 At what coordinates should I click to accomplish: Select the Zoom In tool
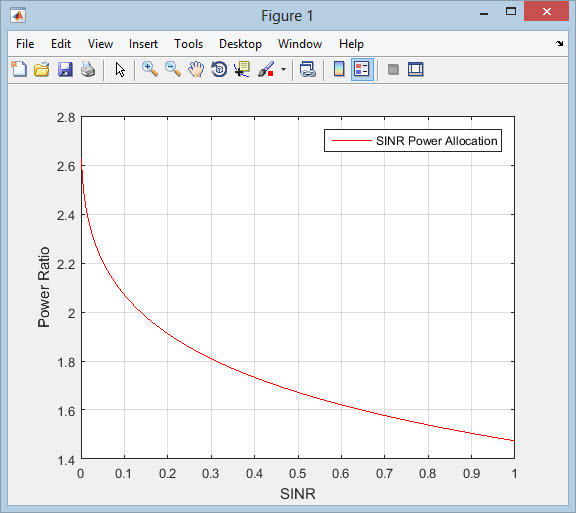[x=150, y=69]
